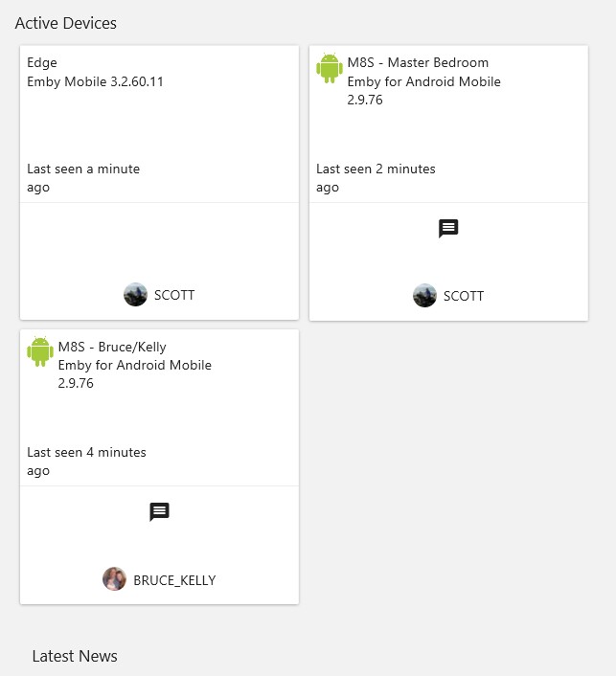Viewport: 616px width, 676px height.
Task: Click the BRUCE_KELLY username label
Action: [174, 580]
